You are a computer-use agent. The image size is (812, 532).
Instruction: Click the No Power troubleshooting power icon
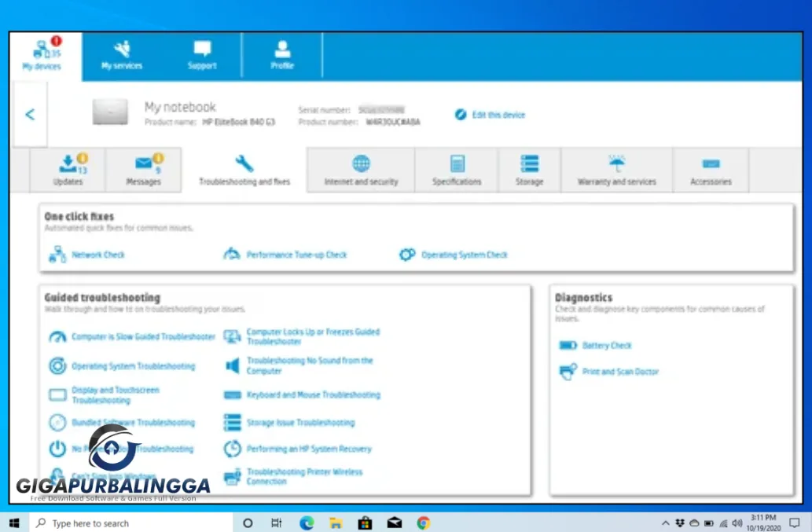[x=57, y=448]
